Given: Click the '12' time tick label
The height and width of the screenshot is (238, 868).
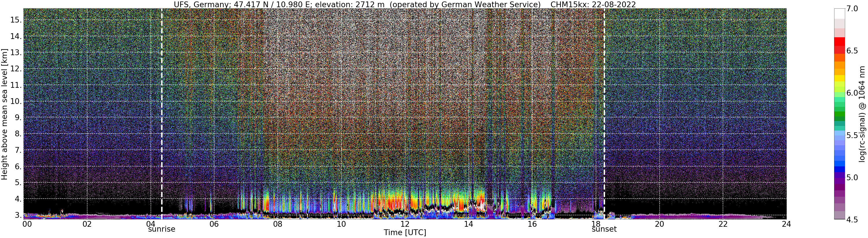Looking at the screenshot, I should (x=405, y=224).
